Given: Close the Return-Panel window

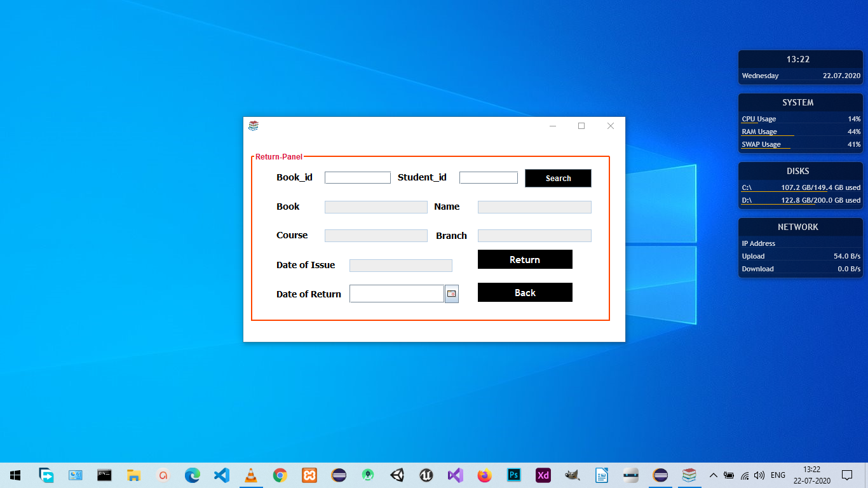Looking at the screenshot, I should [611, 126].
